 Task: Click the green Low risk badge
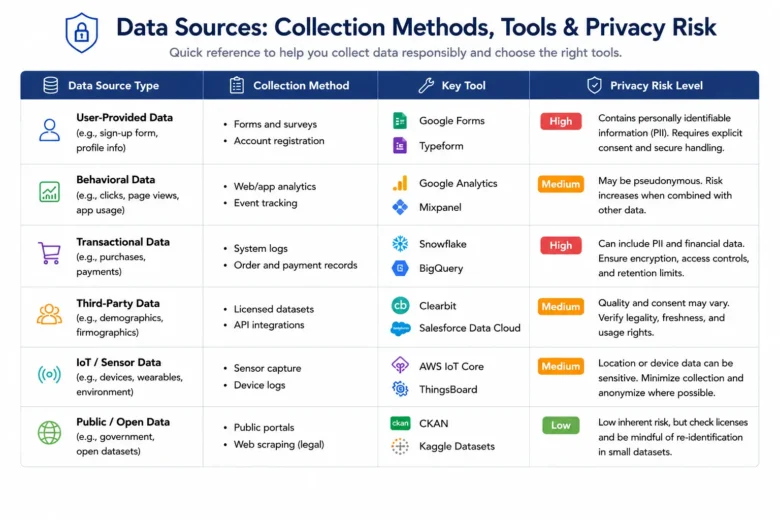(x=561, y=425)
